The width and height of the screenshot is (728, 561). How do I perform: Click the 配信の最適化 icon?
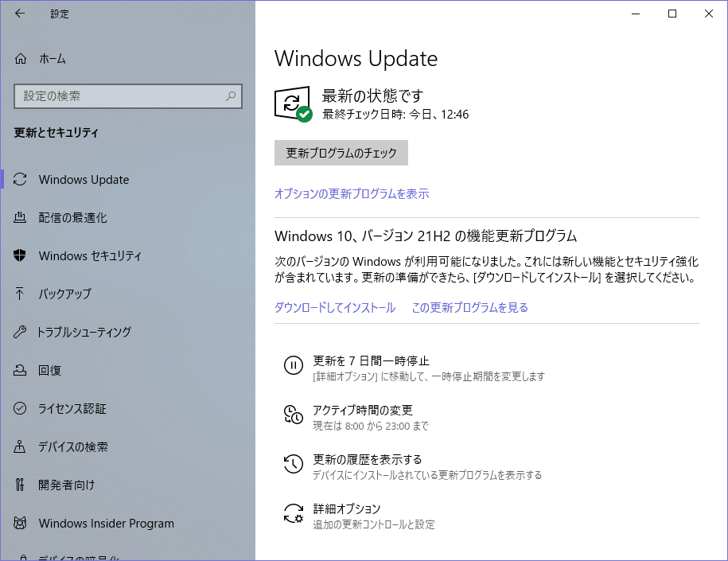coord(20,217)
